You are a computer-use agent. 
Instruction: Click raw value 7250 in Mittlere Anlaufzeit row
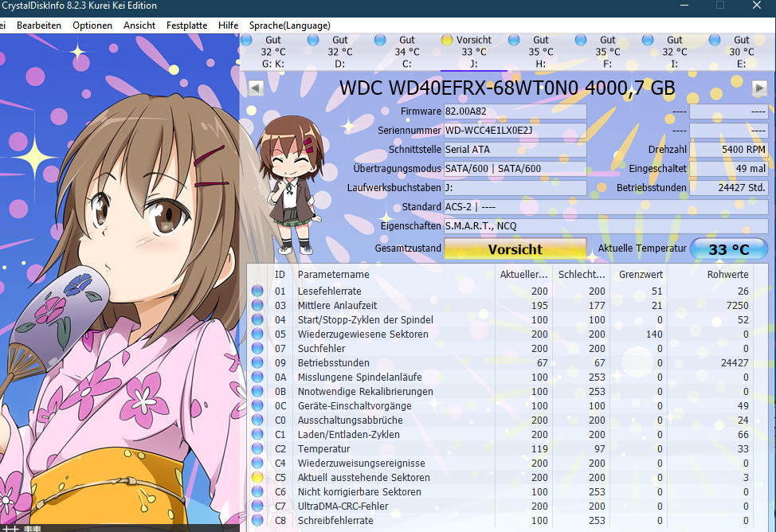[x=738, y=305]
